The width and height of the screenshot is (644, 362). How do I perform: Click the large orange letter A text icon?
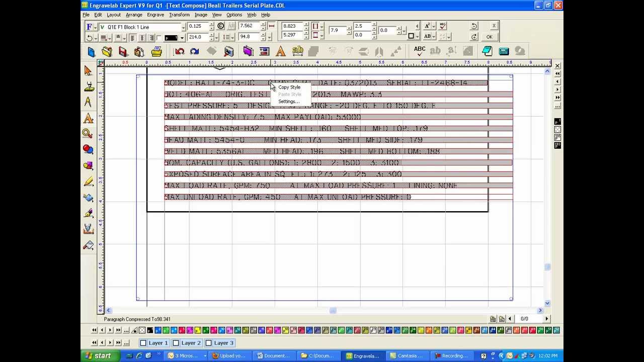click(281, 51)
